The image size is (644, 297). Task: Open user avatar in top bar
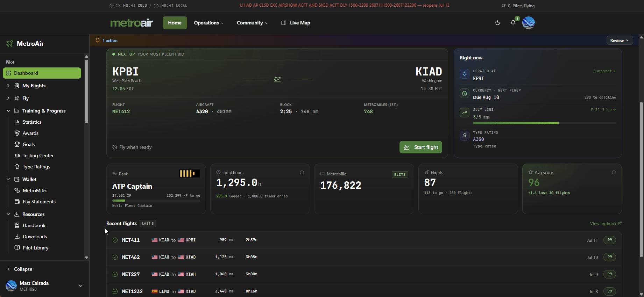click(x=529, y=23)
